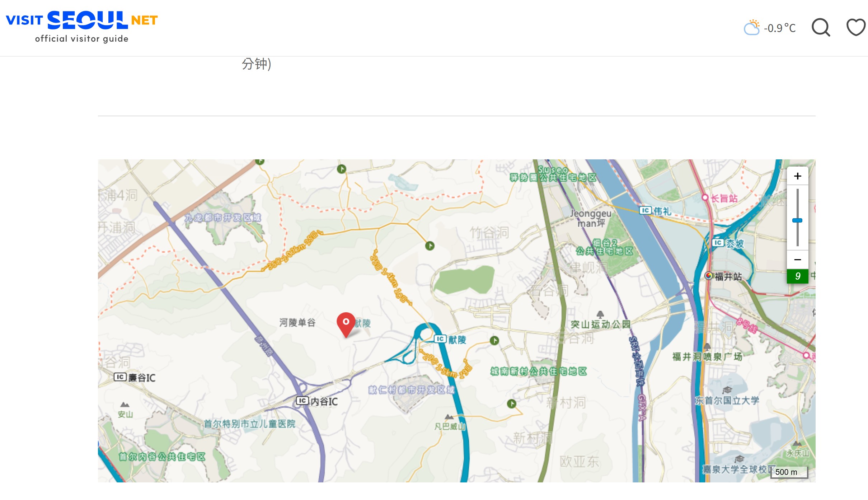Click the 福井站 subway station marker
This screenshot has height=500, width=868.
(708, 276)
